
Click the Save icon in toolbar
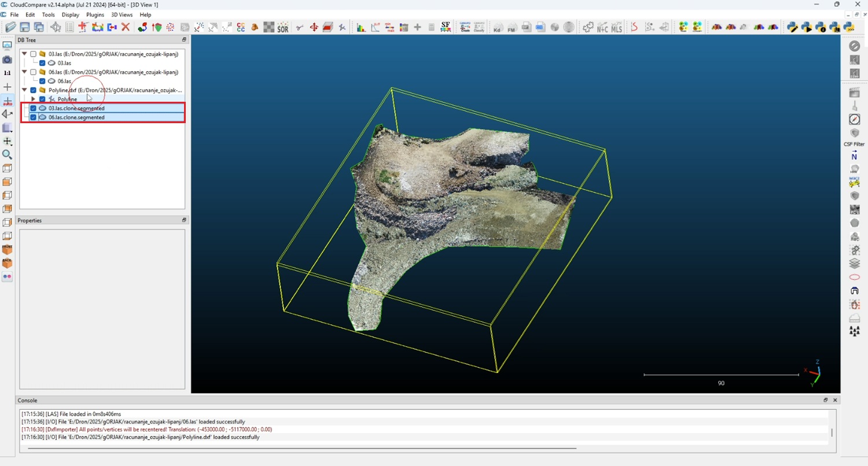(x=25, y=27)
